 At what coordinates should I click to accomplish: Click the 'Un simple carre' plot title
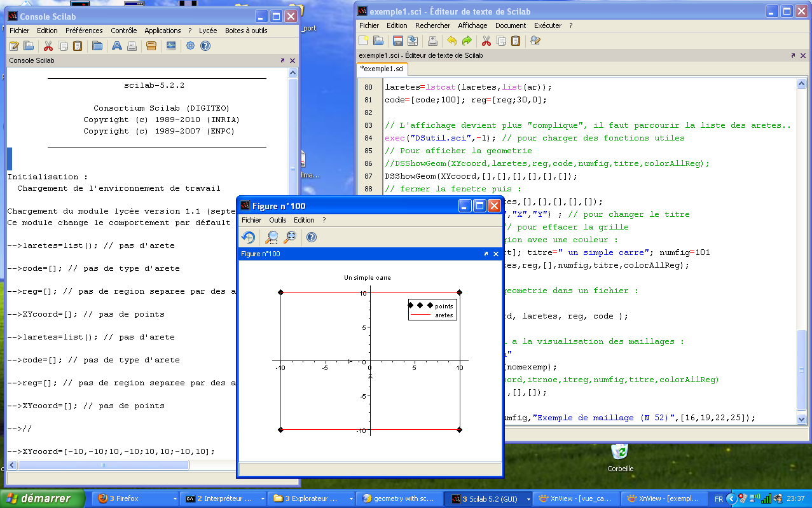pos(368,278)
